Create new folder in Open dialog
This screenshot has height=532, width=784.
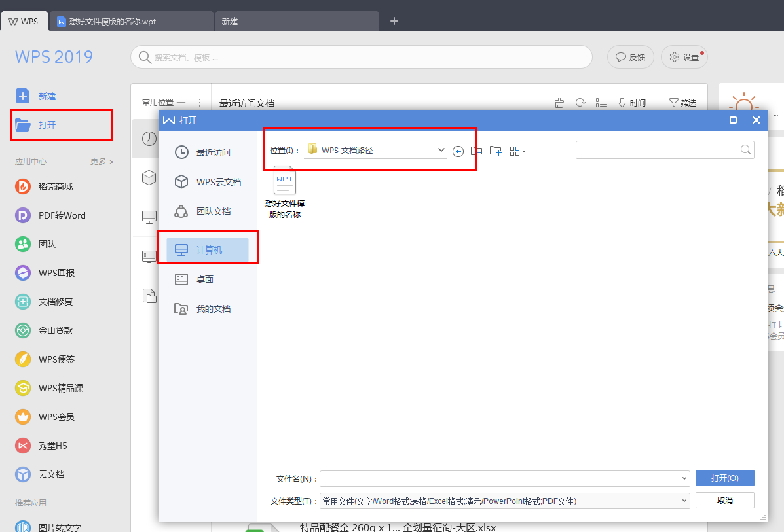tap(496, 151)
